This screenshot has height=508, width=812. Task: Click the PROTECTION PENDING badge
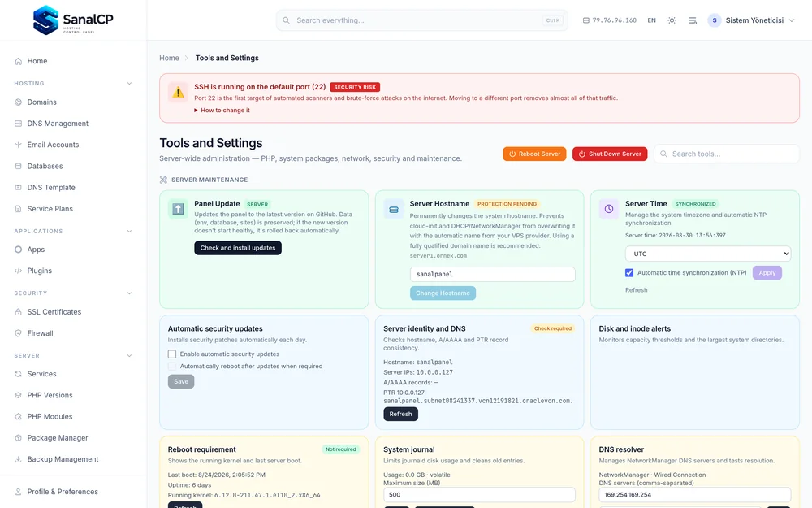click(507, 204)
